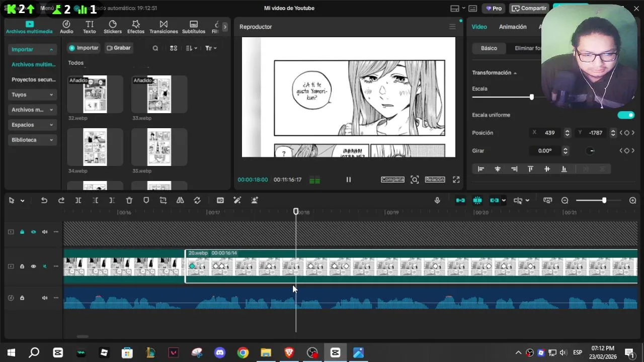644x362 pixels.
Task: Mirror the clip with the flip tool
Action: point(180,200)
